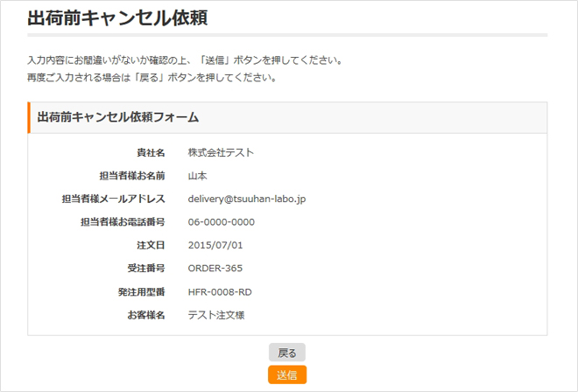
Task: Click the phone number 06-0000-0000
Action: click(221, 222)
